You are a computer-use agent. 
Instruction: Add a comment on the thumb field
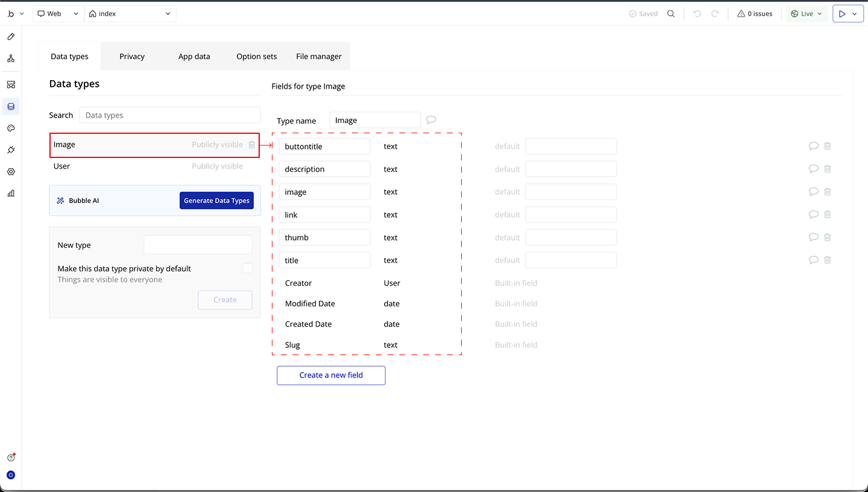813,237
